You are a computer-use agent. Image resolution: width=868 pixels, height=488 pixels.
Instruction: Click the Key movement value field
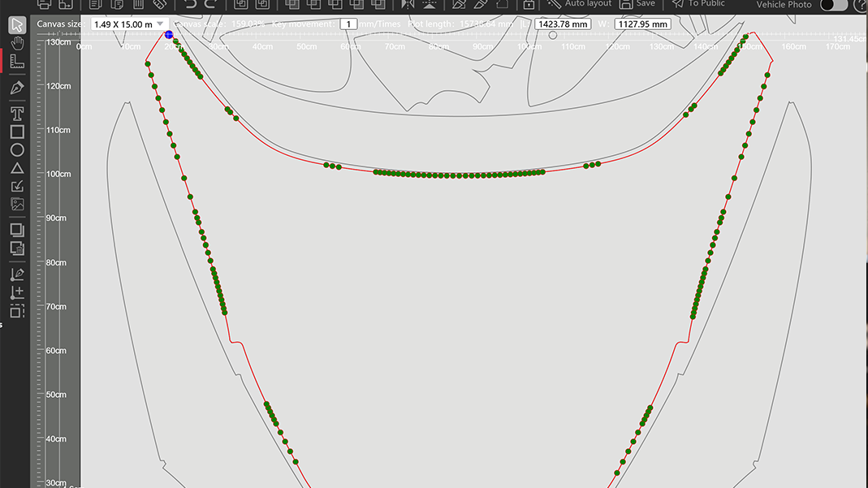click(348, 24)
